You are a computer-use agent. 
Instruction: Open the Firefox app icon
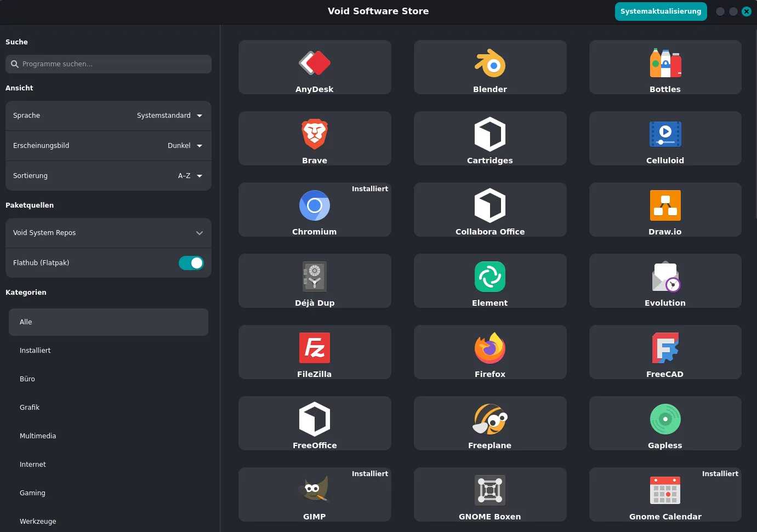[x=490, y=348]
